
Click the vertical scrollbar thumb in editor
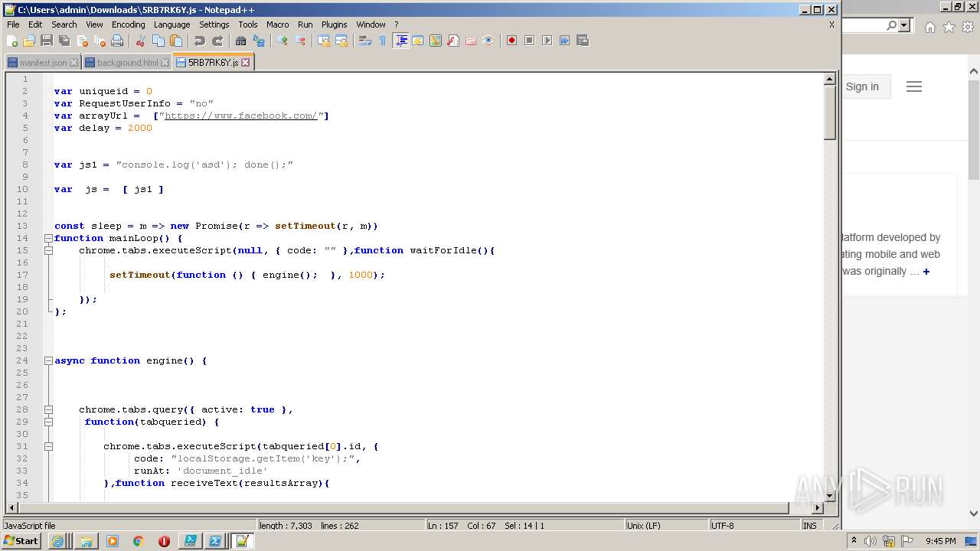coord(829,112)
